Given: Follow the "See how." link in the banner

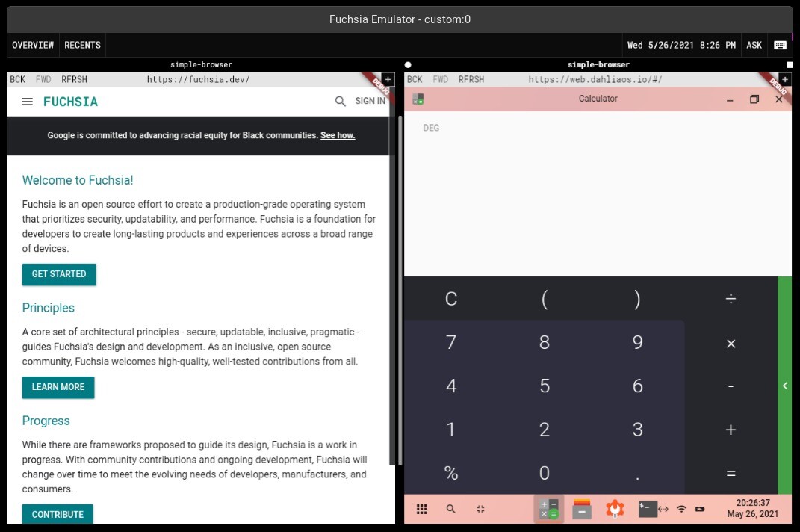Looking at the screenshot, I should [338, 135].
